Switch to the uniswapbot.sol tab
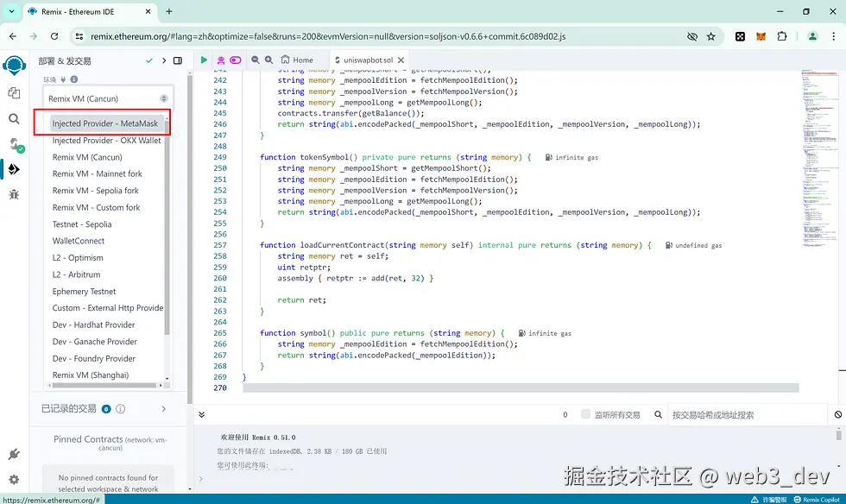This screenshot has width=846, height=504. [368, 60]
